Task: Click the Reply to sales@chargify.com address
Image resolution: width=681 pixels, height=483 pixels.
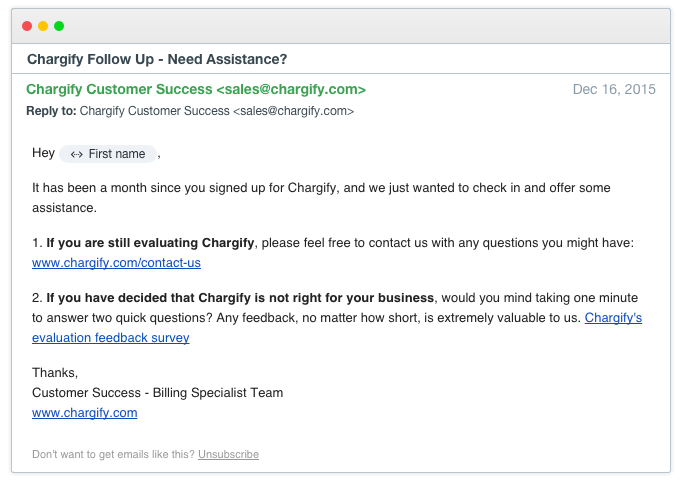Action: coord(294,111)
